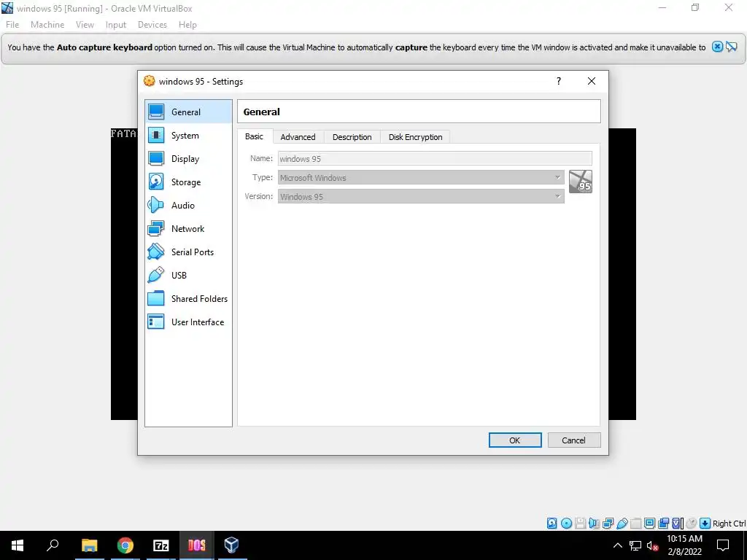Open VirtualBox cube icon in taskbar
This screenshot has height=560, width=747.
231,545
